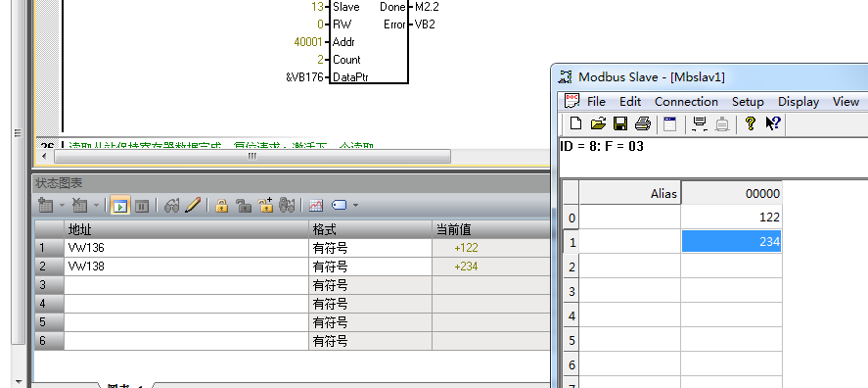Click the pause chart status button
Screen dimensions: 868x388
click(x=142, y=206)
